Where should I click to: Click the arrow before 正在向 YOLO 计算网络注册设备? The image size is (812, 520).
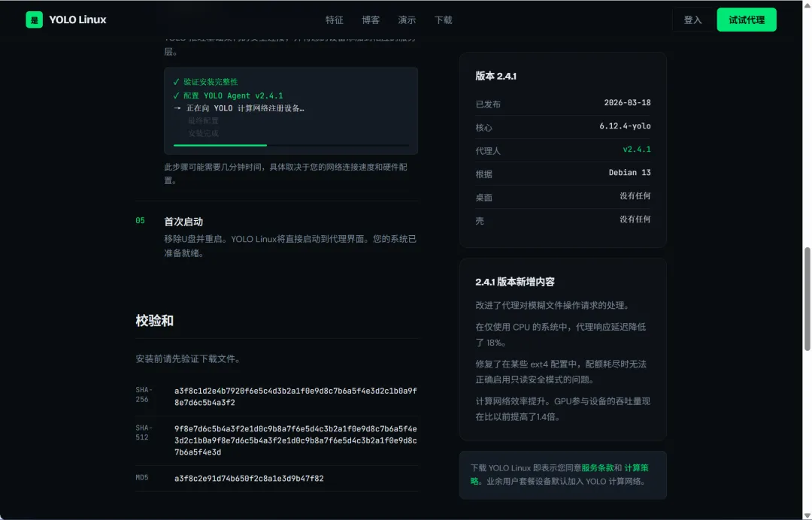point(177,108)
